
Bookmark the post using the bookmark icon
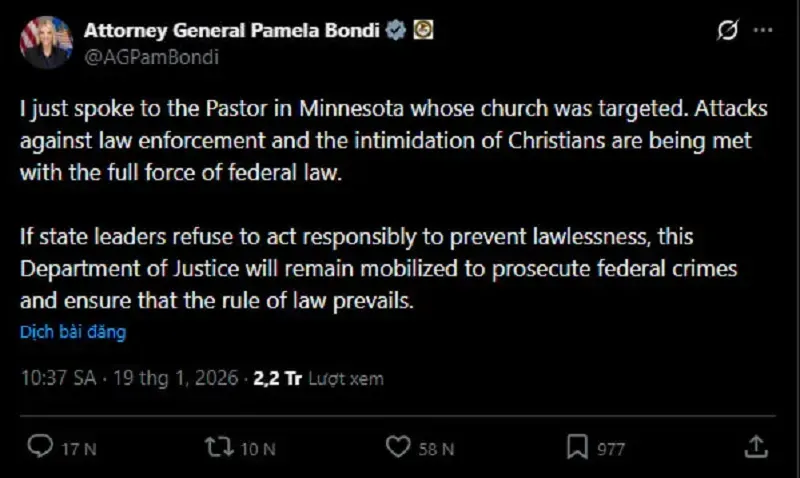577,447
